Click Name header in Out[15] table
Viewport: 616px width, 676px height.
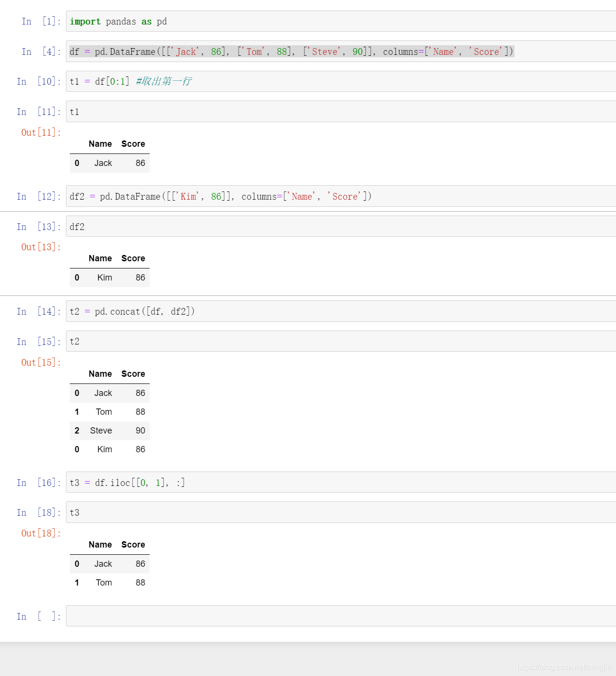click(x=100, y=374)
